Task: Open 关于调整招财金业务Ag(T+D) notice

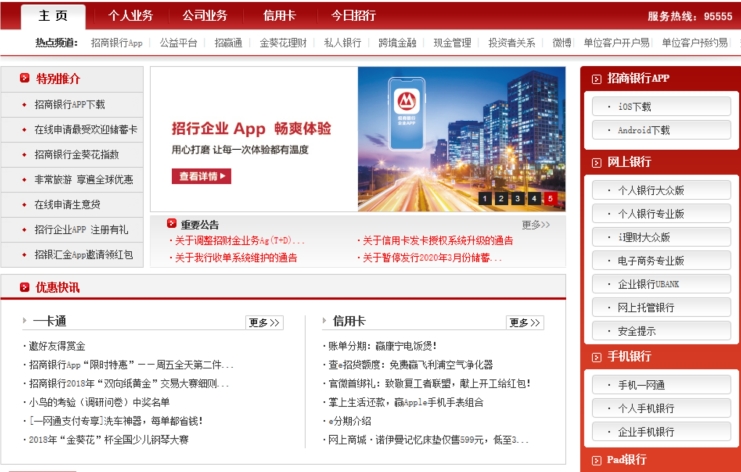Action: [x=238, y=241]
